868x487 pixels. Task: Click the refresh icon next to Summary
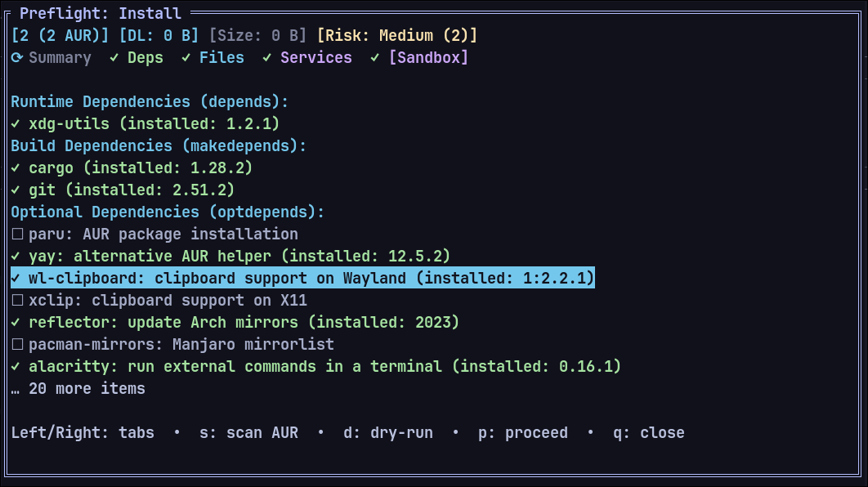pos(16,57)
